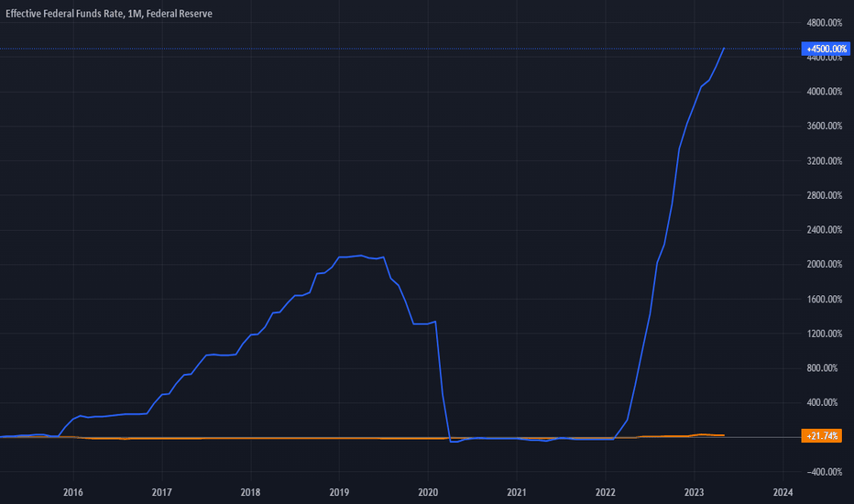Click the Effective Federal Funds Rate chart title
The height and width of the screenshot is (504, 854).
tap(109, 14)
